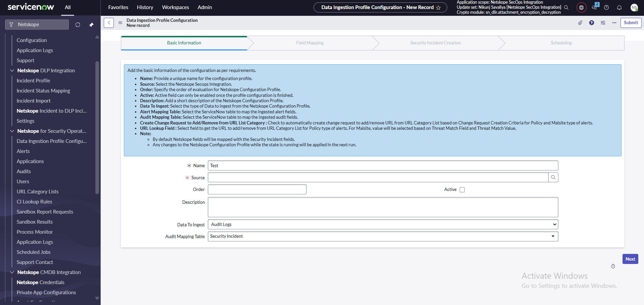Screen dimensions: 644x305
Task: Open Sandbox Report Requests module
Action: pyautogui.click(x=45, y=212)
